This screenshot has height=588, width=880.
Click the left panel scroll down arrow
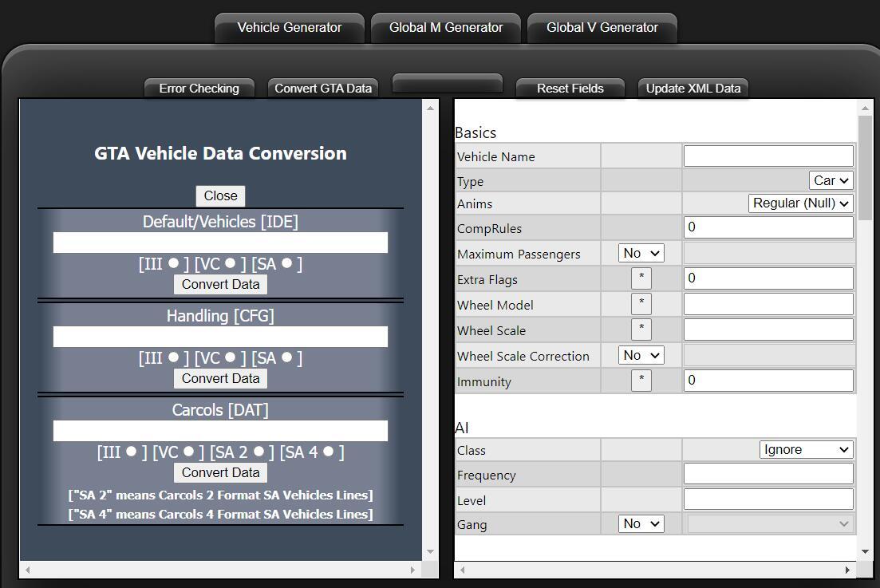click(431, 552)
